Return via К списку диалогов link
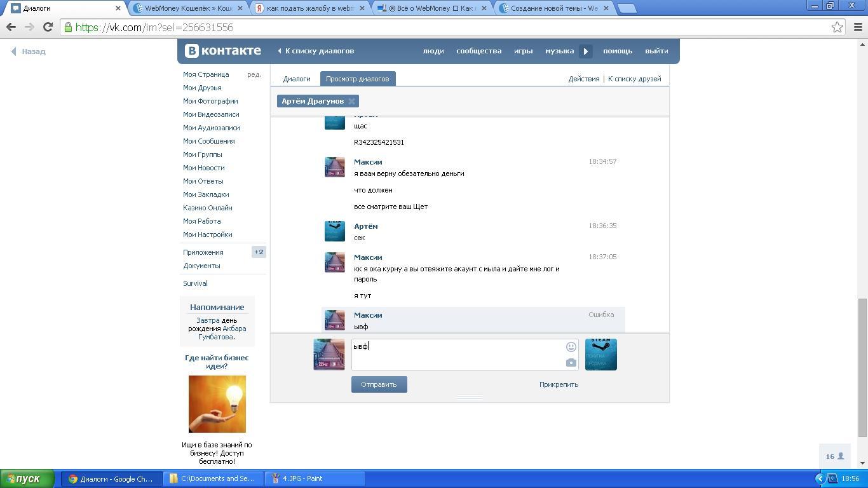 315,51
